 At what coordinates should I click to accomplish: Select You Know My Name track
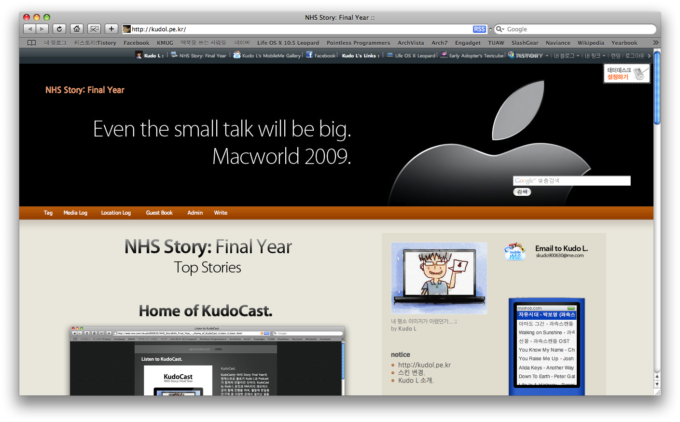pyautogui.click(x=546, y=350)
